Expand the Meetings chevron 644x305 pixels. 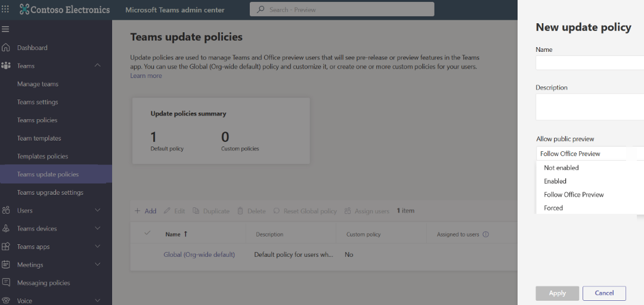[97, 264]
